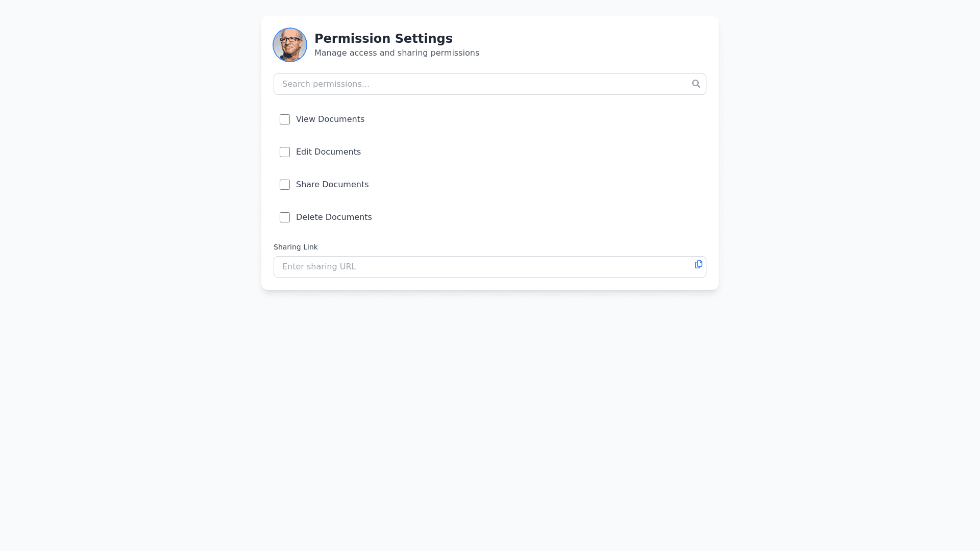Allow document deletion via its checkbox
Screen dimensions: 980x551
click(285, 217)
